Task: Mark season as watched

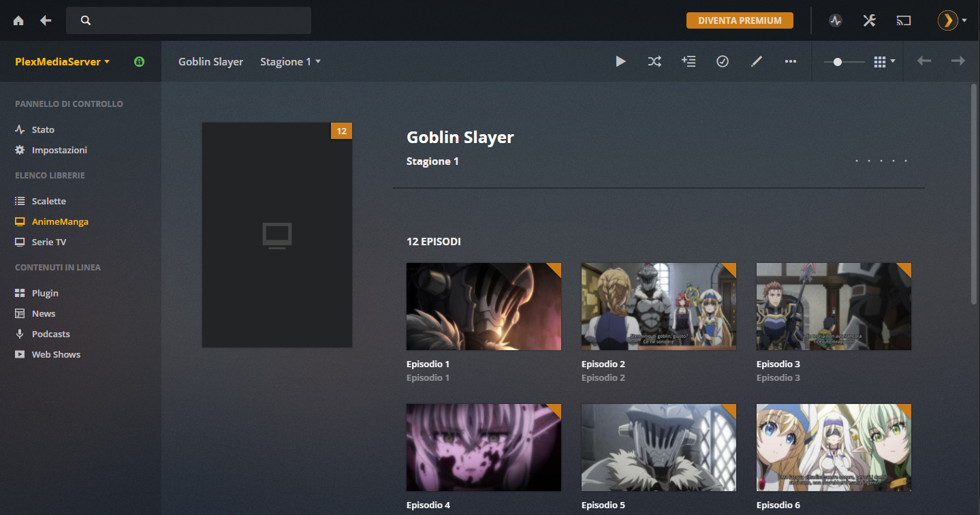Action: pyautogui.click(x=723, y=61)
